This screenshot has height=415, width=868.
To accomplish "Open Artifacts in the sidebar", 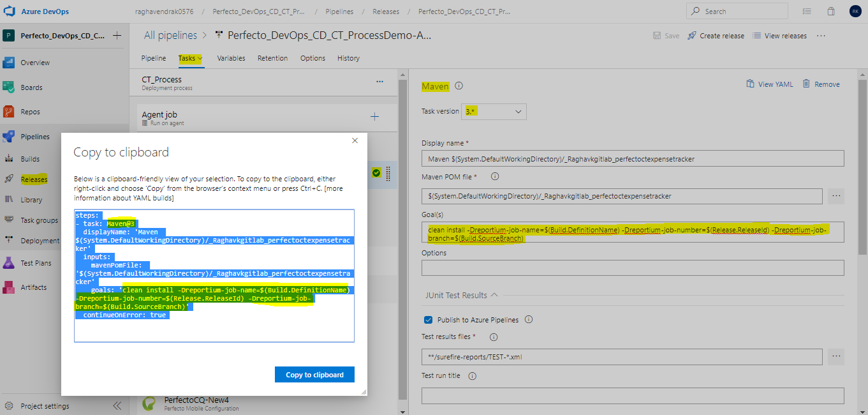I will click(33, 287).
